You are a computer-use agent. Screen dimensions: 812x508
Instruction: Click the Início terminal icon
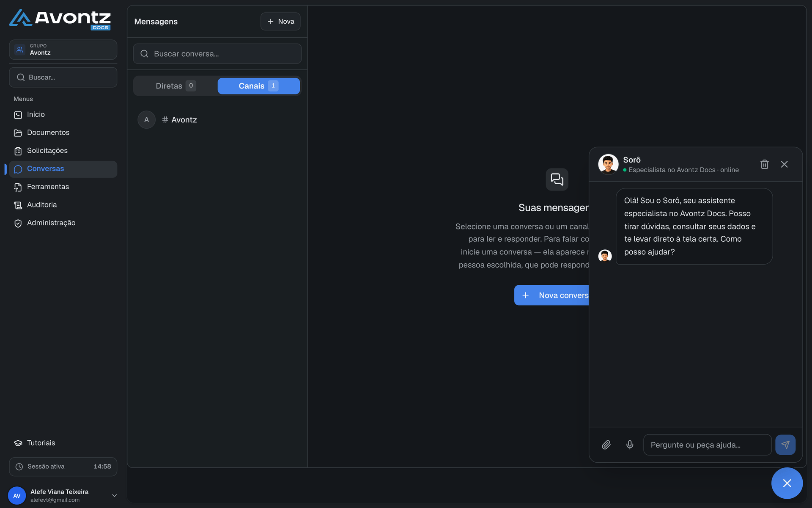pos(18,115)
